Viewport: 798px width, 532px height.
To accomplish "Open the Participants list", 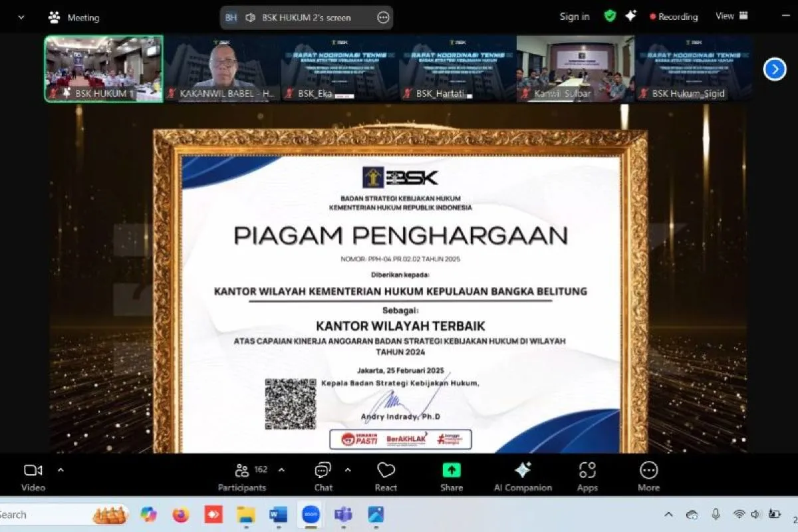I will (243, 476).
